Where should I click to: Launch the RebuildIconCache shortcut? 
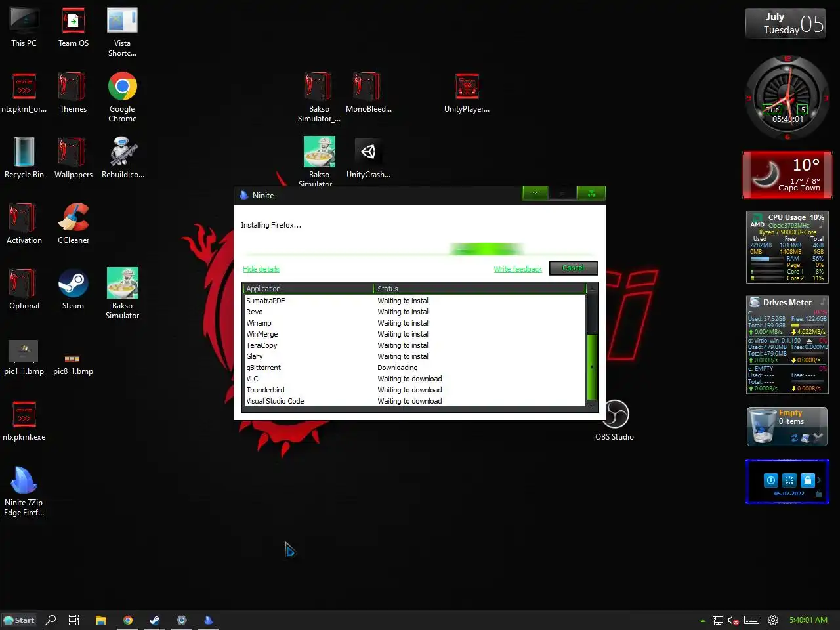coord(123,158)
